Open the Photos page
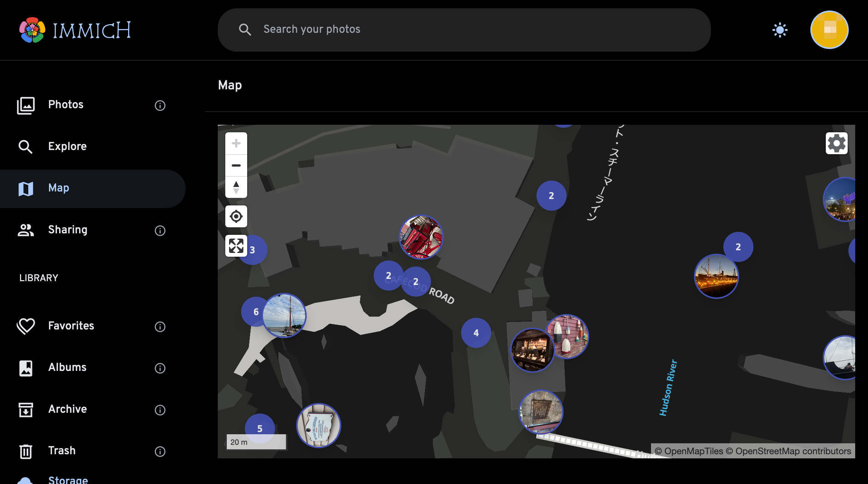The width and height of the screenshot is (868, 484). click(x=66, y=105)
